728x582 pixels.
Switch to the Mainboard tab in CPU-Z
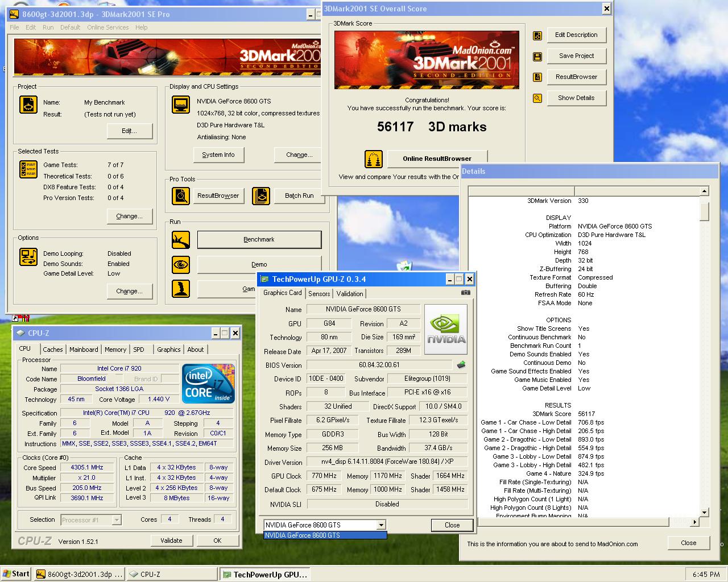point(84,350)
